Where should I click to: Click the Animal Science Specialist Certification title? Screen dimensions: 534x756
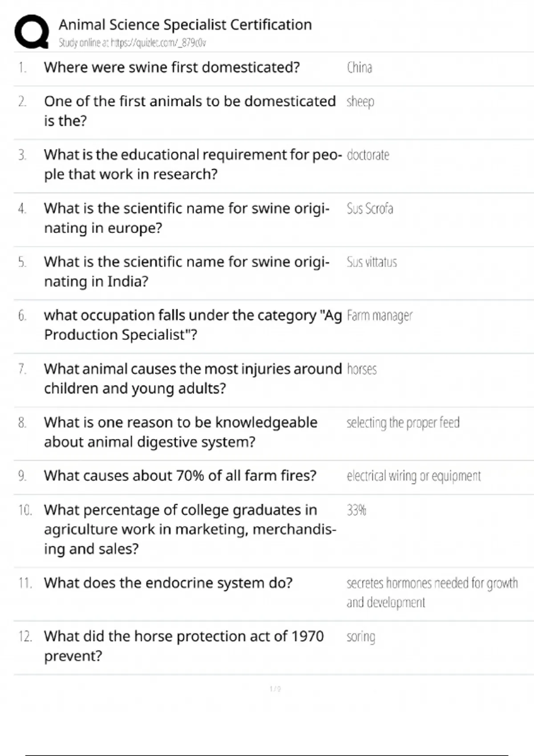tap(185, 25)
